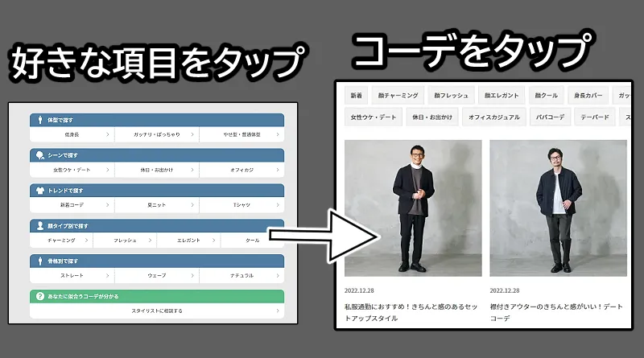Select the フレッシュ face type
This screenshot has width=644, height=358.
(125, 241)
